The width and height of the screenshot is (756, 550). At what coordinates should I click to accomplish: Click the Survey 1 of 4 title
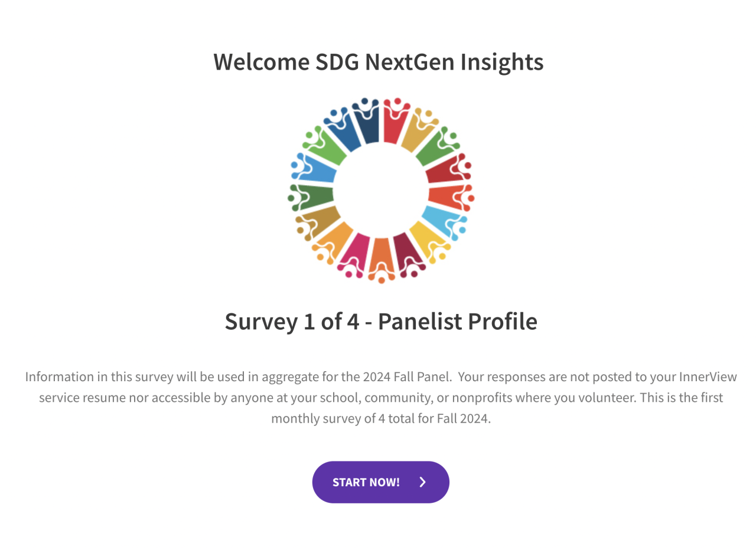[381, 322]
